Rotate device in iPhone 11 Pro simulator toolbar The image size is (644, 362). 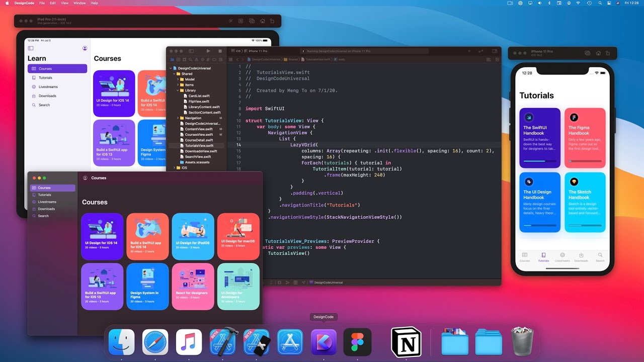(608, 53)
